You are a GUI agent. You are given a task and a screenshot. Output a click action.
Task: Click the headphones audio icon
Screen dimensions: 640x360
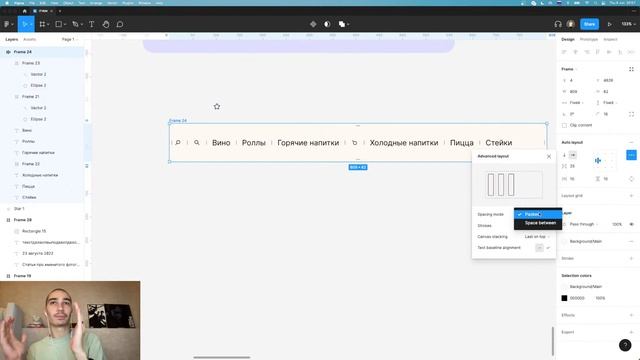click(558, 24)
